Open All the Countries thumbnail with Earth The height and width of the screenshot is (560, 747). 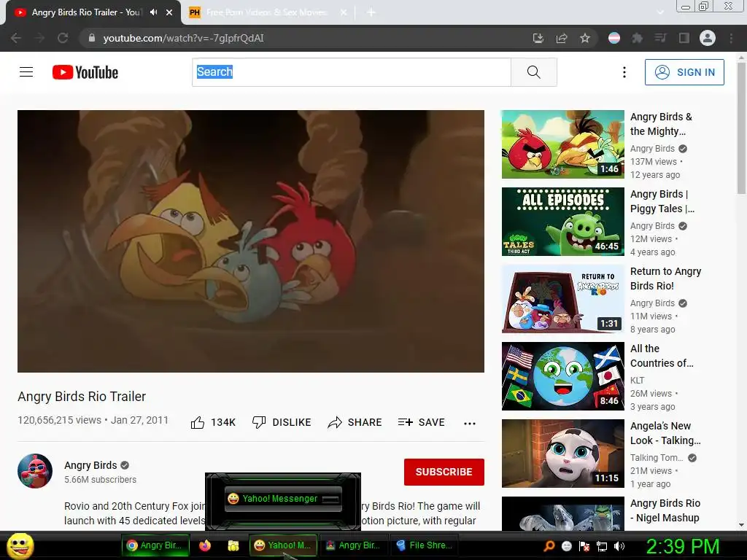[562, 376]
